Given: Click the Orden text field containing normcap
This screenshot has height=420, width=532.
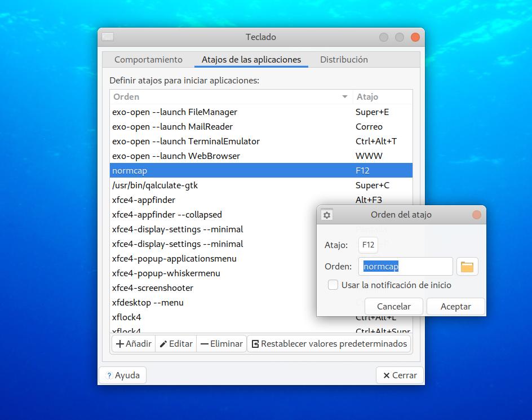Looking at the screenshot, I should (405, 267).
